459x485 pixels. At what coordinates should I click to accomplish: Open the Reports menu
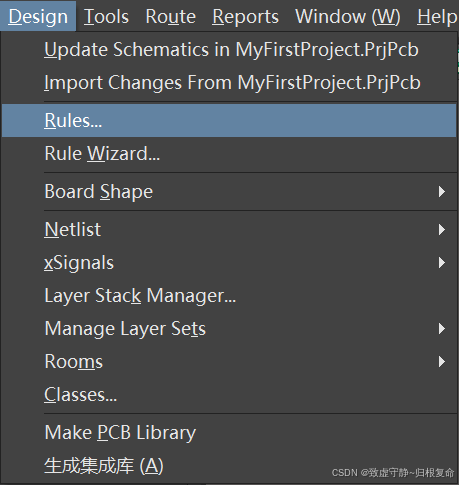tap(245, 16)
